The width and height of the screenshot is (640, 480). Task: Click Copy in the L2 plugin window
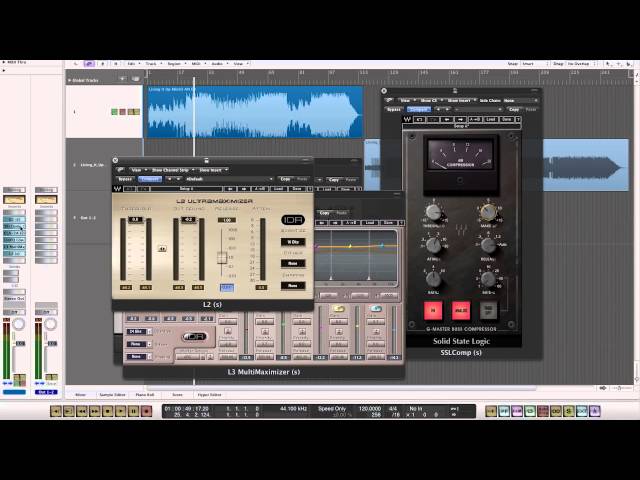click(x=285, y=179)
